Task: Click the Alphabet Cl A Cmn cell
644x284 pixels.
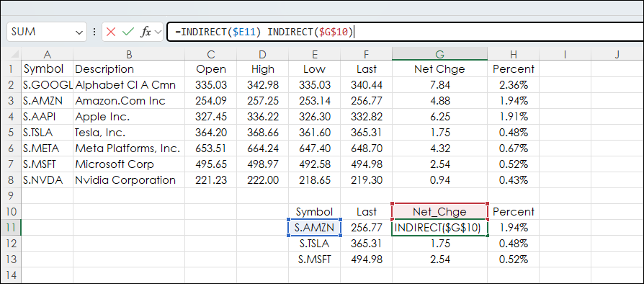Action: 129,84
